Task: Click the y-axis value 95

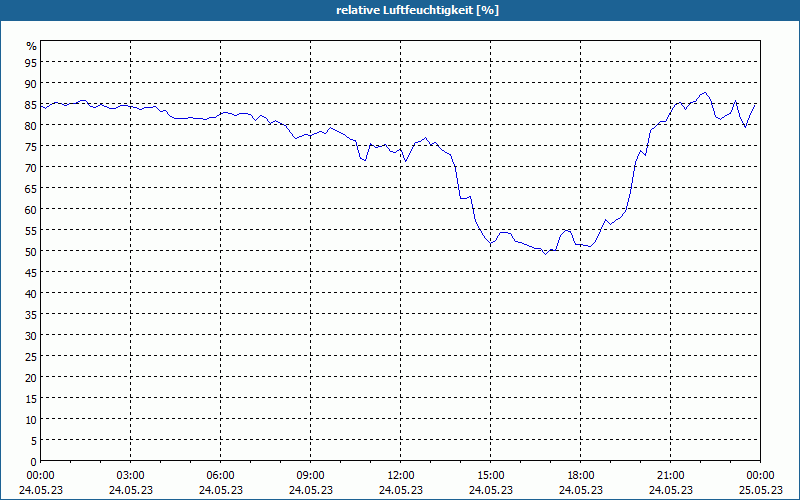Action: click(31, 62)
